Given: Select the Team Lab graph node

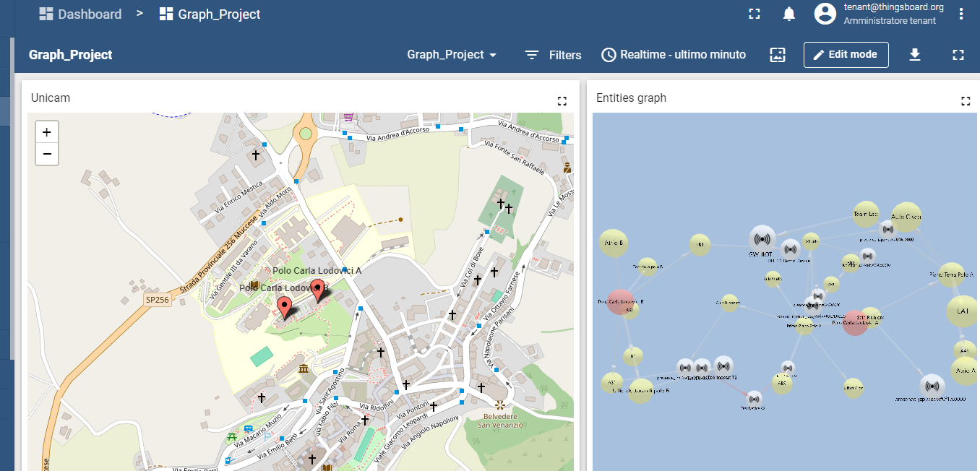Looking at the screenshot, I should click(x=865, y=214).
